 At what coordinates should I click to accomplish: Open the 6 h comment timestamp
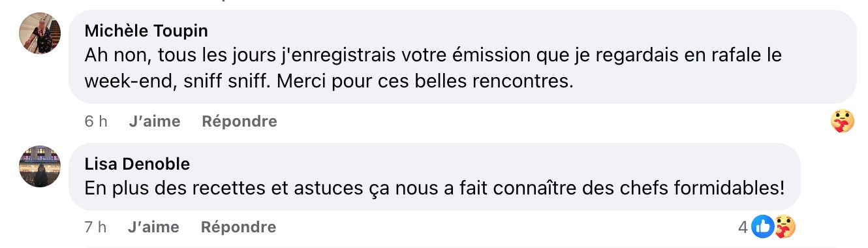pyautogui.click(x=96, y=121)
